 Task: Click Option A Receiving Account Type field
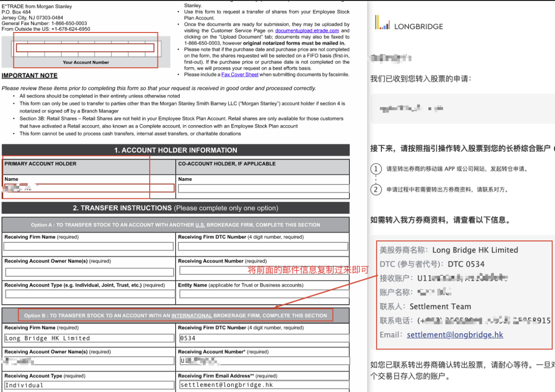[x=90, y=294]
